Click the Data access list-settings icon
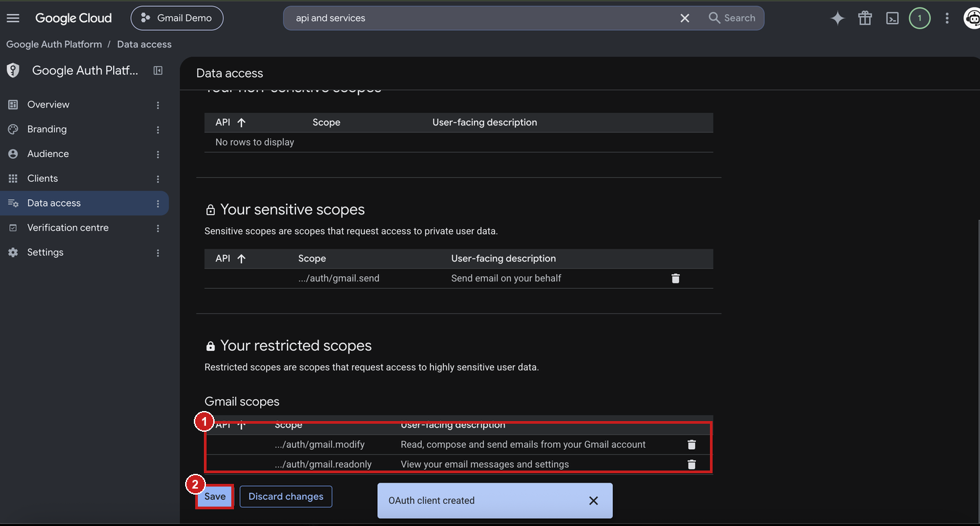The width and height of the screenshot is (980, 526). pyautogui.click(x=13, y=203)
